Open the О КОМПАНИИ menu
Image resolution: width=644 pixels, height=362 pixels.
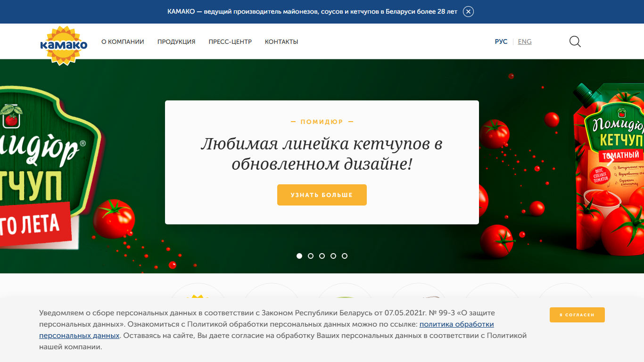click(123, 41)
